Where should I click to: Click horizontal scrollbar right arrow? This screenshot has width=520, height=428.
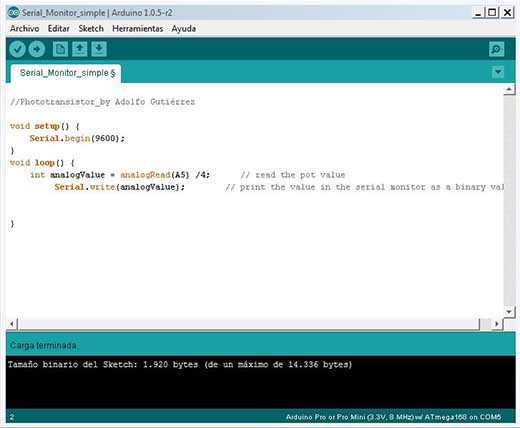coord(497,324)
